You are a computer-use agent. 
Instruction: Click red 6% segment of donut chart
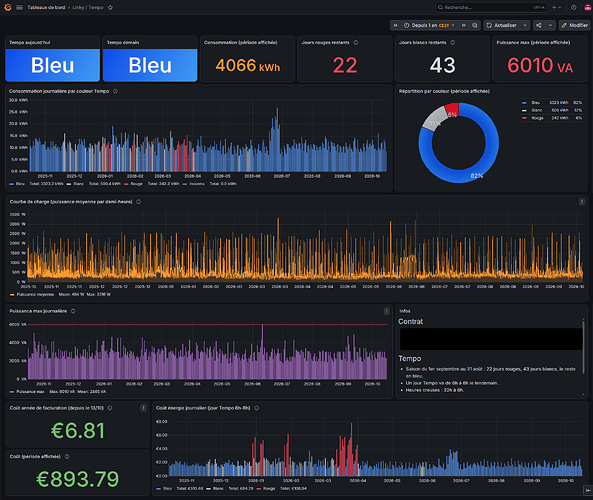point(452,110)
